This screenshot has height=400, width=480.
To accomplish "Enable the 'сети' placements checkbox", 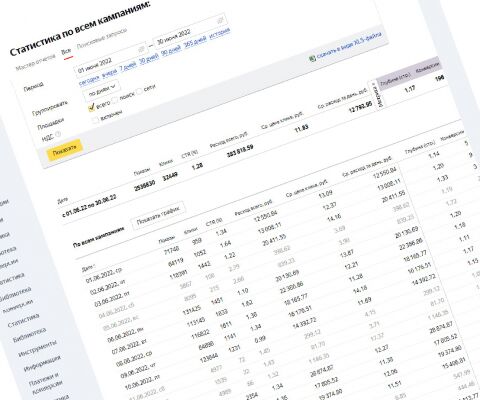I will point(139,91).
